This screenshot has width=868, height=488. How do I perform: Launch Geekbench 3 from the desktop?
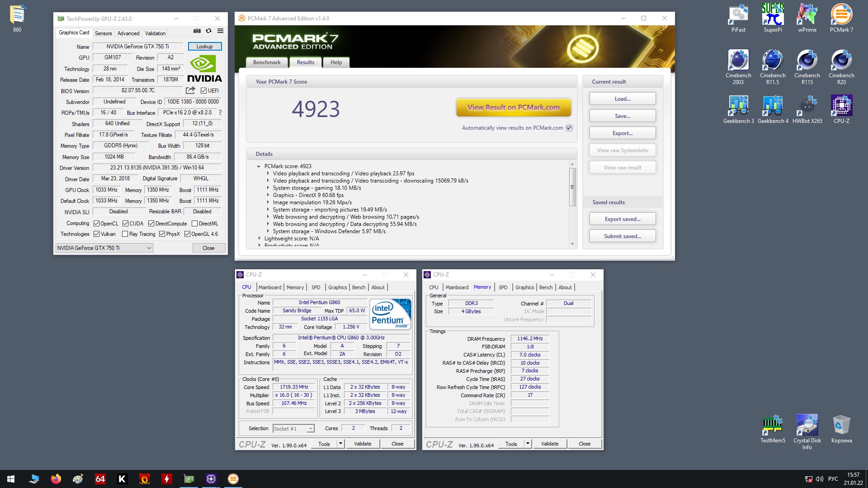point(738,109)
